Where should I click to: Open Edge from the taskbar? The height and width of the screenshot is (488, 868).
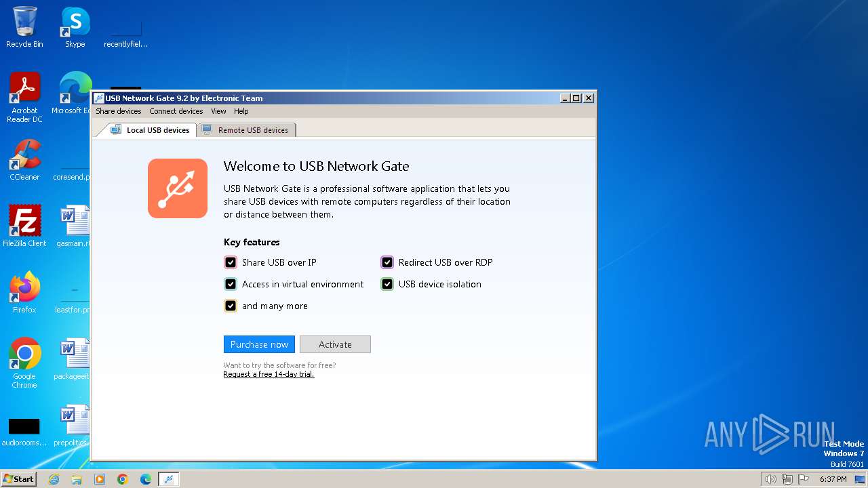(146, 479)
